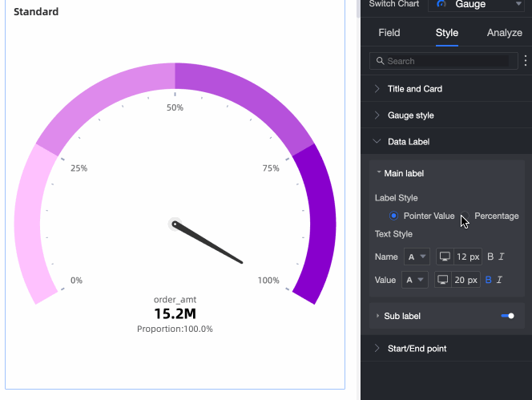Toggle bold for Name text

point(490,257)
